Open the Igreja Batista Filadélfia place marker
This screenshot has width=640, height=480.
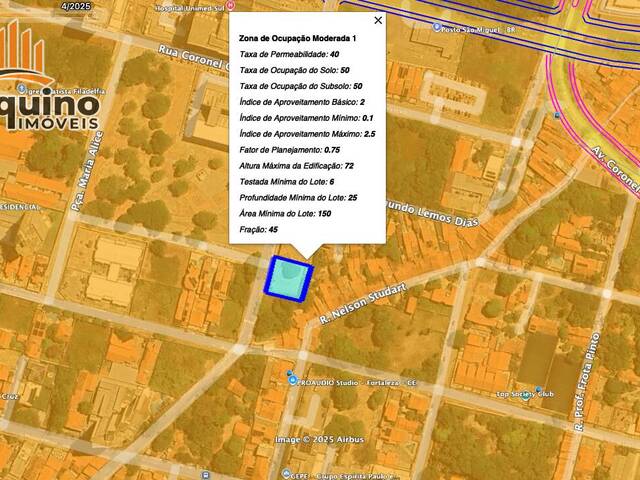(x=21, y=89)
